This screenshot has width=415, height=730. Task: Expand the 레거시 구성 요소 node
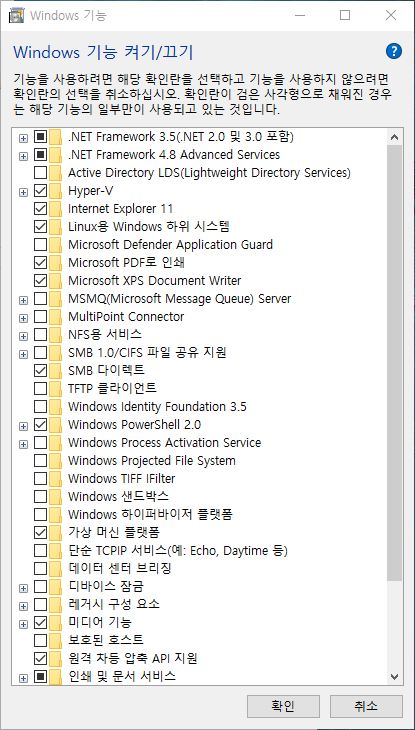coord(23,606)
